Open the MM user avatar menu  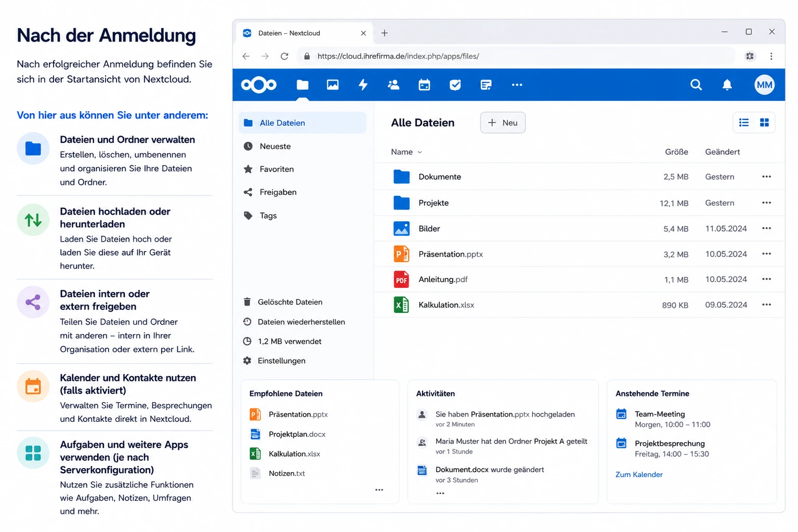[x=764, y=85]
